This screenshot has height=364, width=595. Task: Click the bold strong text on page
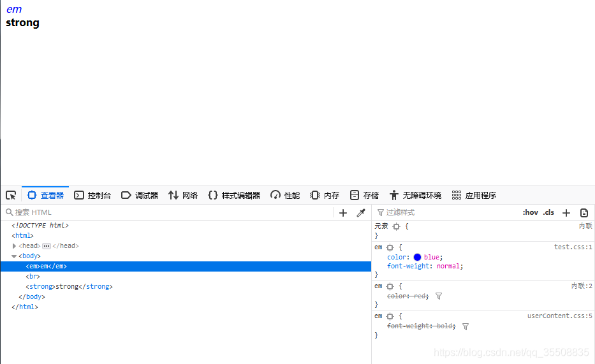23,23
